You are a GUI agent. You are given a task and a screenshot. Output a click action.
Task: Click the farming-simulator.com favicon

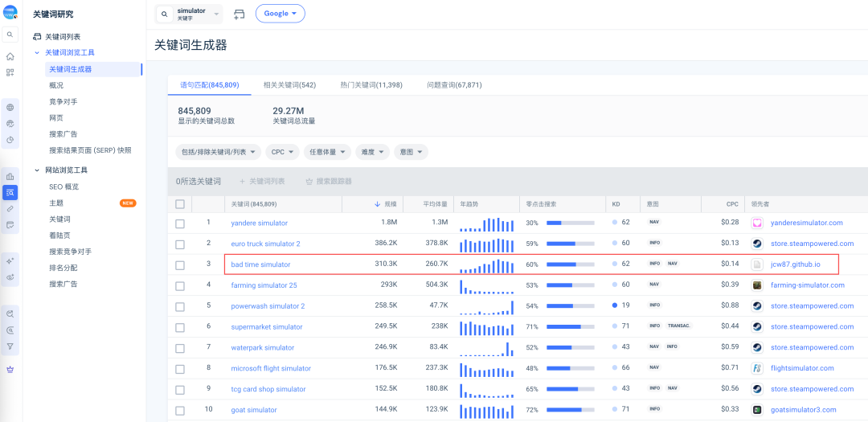click(x=757, y=285)
